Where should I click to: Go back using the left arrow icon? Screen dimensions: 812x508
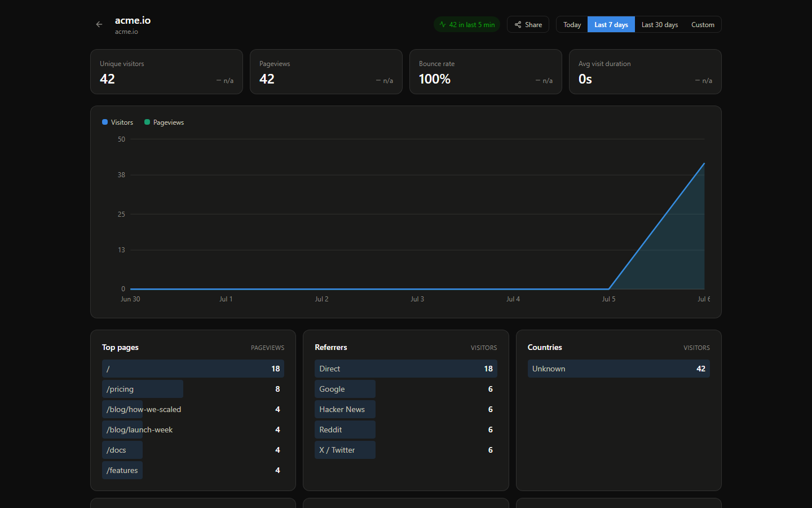coord(99,24)
